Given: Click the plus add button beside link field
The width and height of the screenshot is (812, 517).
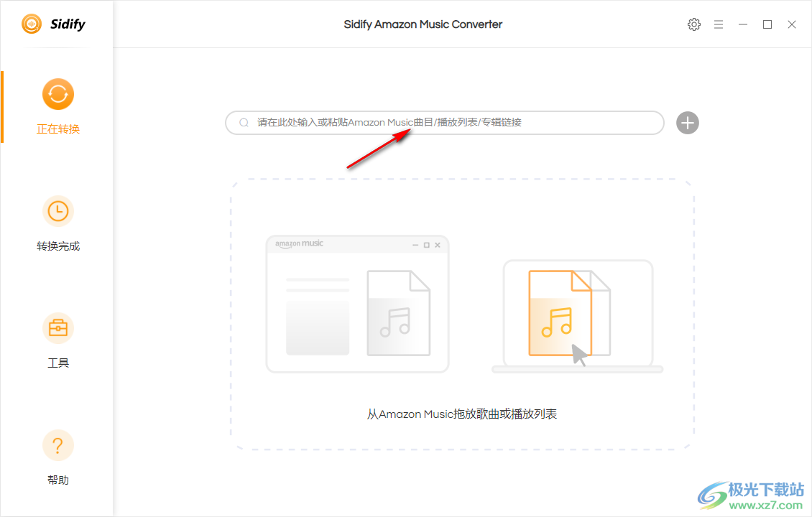Looking at the screenshot, I should pyautogui.click(x=687, y=123).
